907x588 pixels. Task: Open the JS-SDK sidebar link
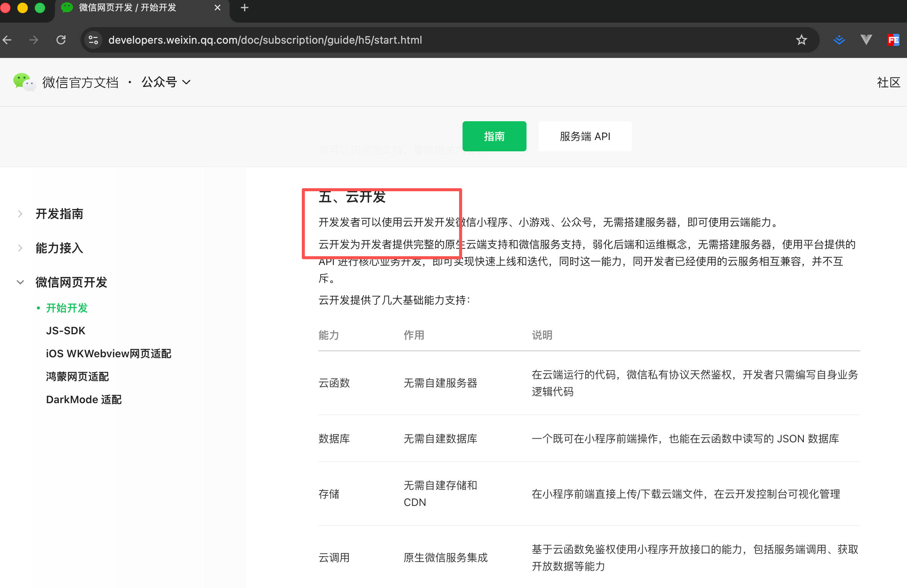tap(65, 331)
